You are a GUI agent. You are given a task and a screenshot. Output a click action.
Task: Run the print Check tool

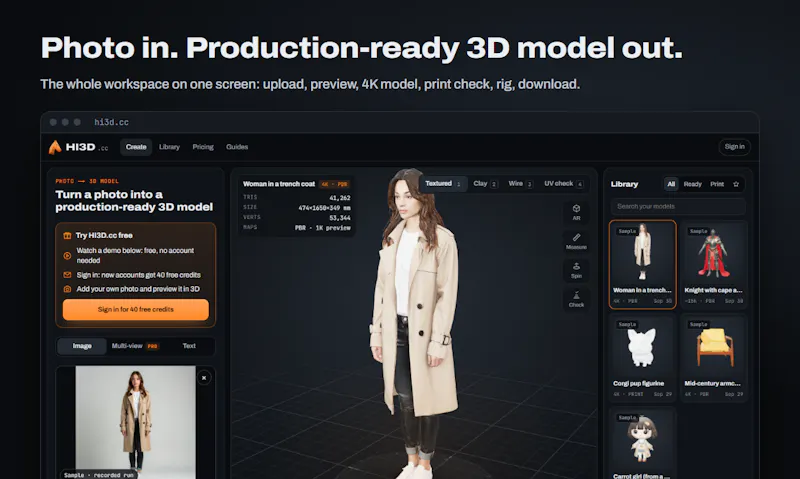coord(576,299)
